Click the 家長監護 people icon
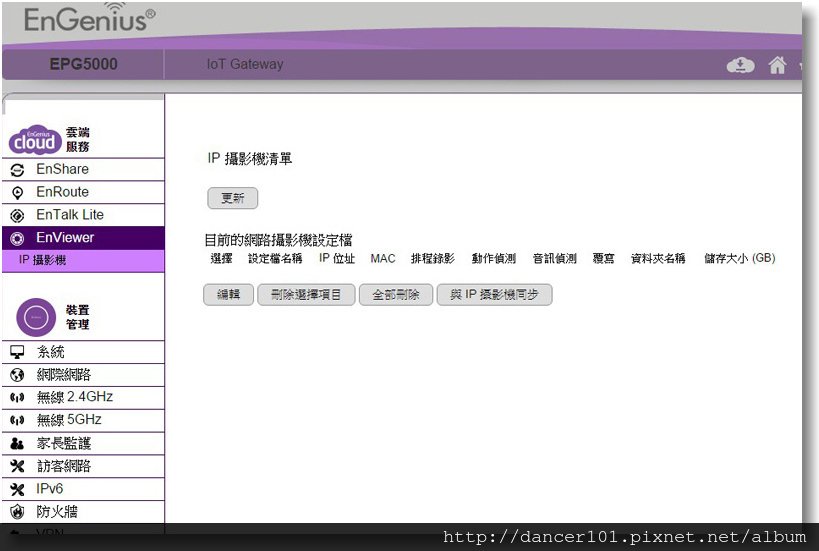The width and height of the screenshot is (819, 551). tap(17, 444)
